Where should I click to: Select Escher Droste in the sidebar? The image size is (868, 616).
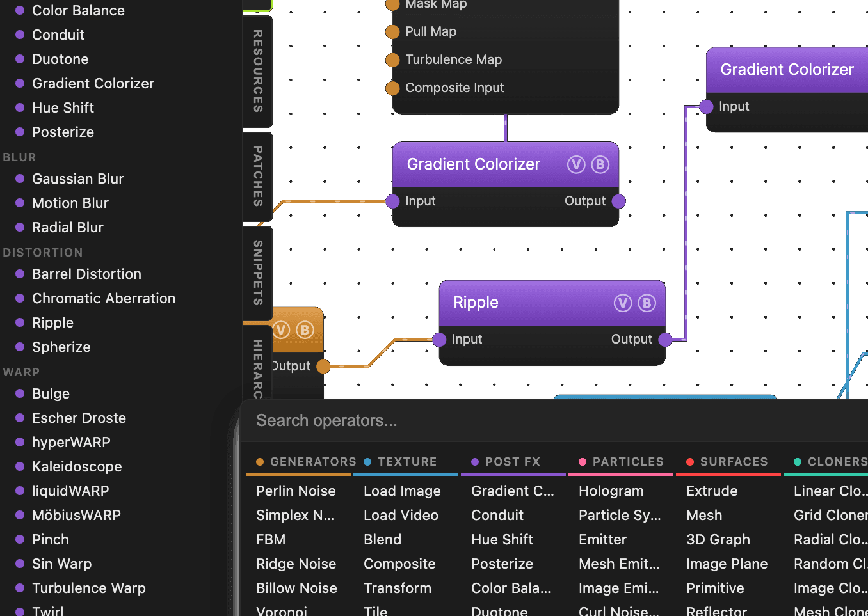(x=79, y=418)
